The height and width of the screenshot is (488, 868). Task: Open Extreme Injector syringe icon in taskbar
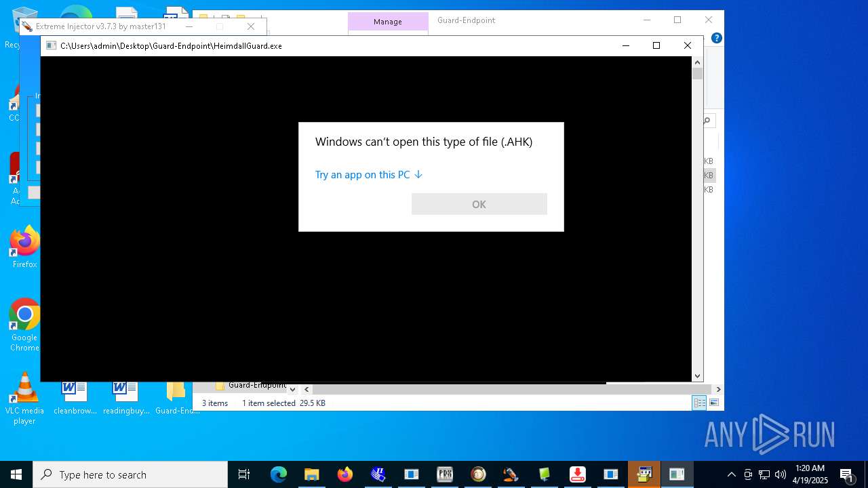tap(511, 474)
